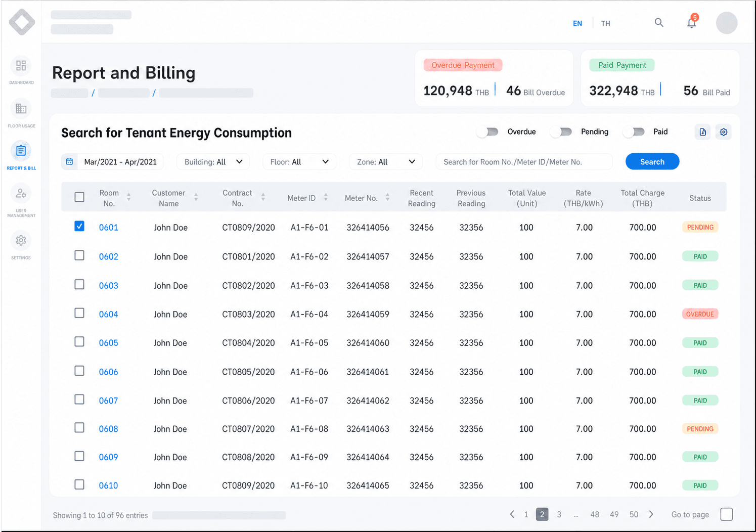Click the Paid Payment label
The width and height of the screenshot is (756, 532).
(622, 65)
